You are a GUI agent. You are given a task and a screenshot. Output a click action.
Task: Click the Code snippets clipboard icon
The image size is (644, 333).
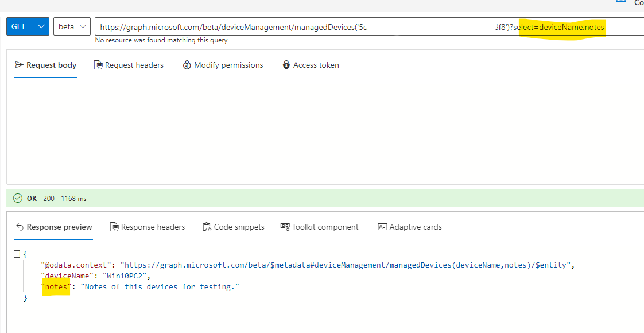[x=207, y=227]
